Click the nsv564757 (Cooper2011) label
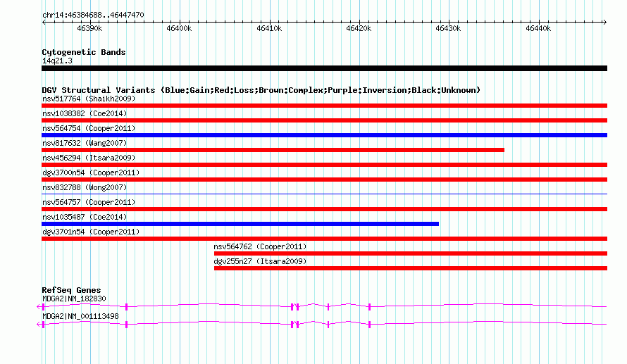The width and height of the screenshot is (627, 364). coord(89,202)
